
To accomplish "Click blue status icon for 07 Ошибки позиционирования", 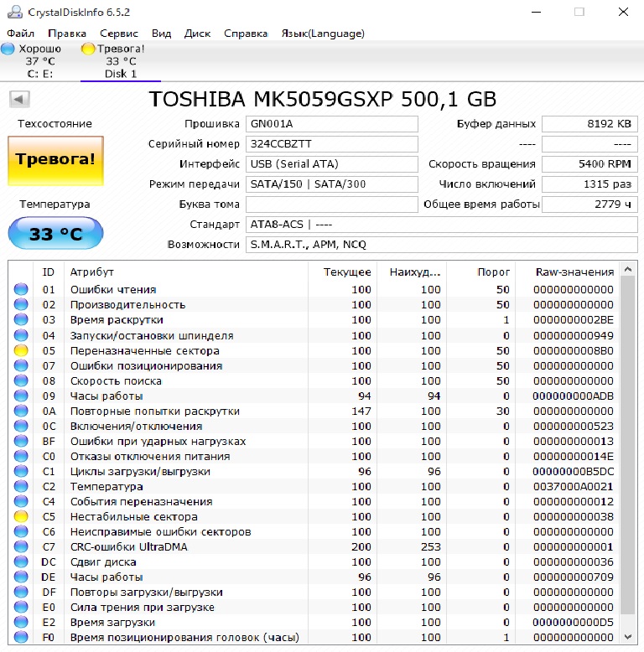I will [21, 365].
